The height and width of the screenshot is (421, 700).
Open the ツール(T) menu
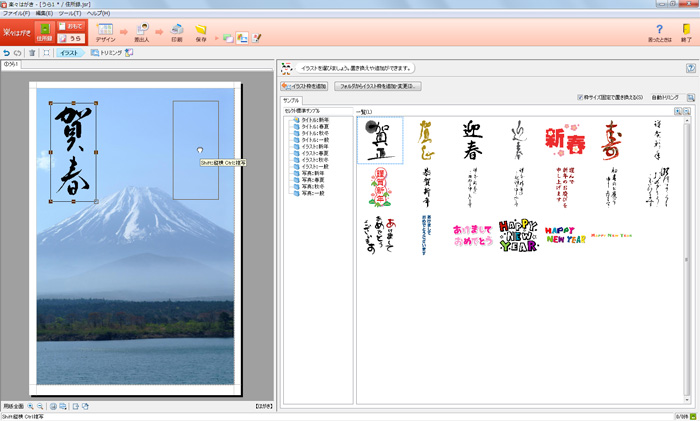[x=69, y=13]
